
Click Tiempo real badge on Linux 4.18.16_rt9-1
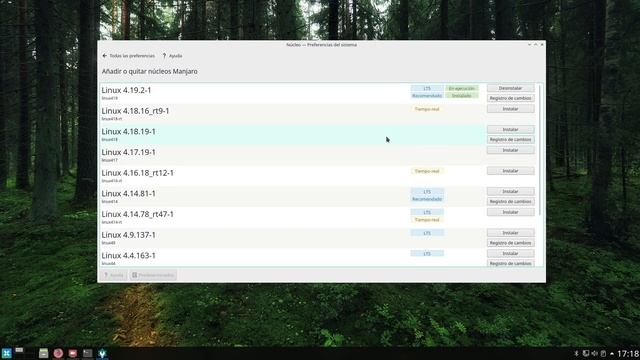point(427,109)
